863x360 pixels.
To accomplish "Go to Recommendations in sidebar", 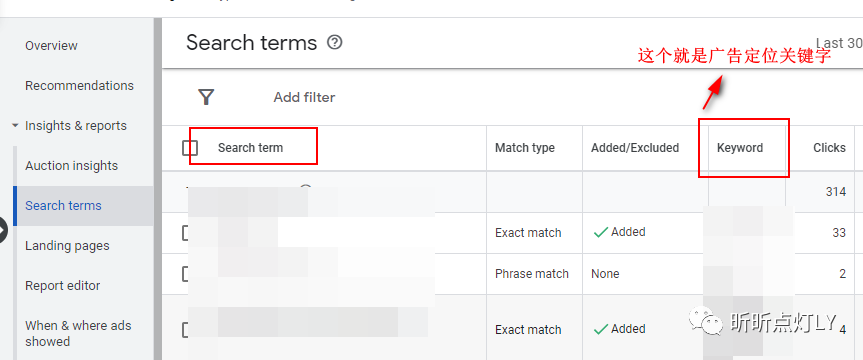I will coord(79,86).
